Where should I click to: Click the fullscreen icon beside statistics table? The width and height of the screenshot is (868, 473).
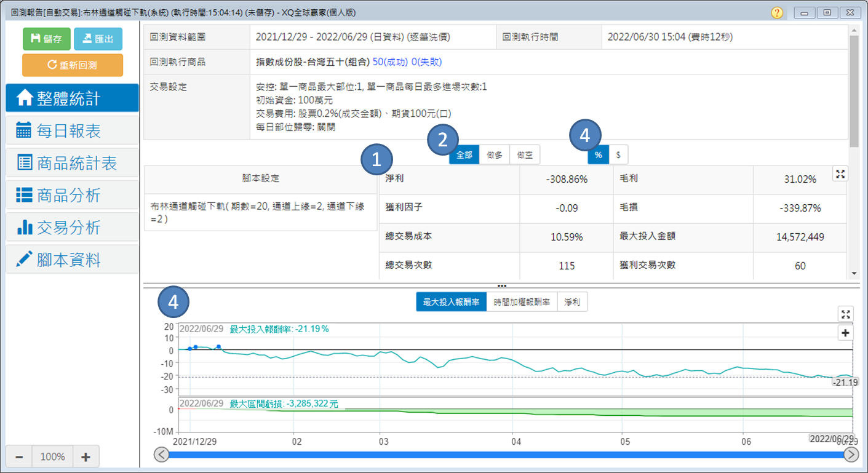click(840, 174)
